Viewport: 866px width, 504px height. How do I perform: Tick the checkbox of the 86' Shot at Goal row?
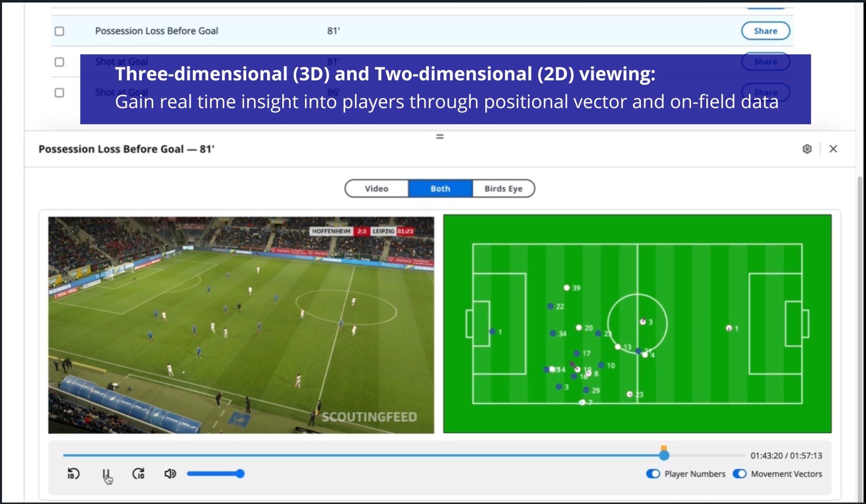click(x=59, y=93)
